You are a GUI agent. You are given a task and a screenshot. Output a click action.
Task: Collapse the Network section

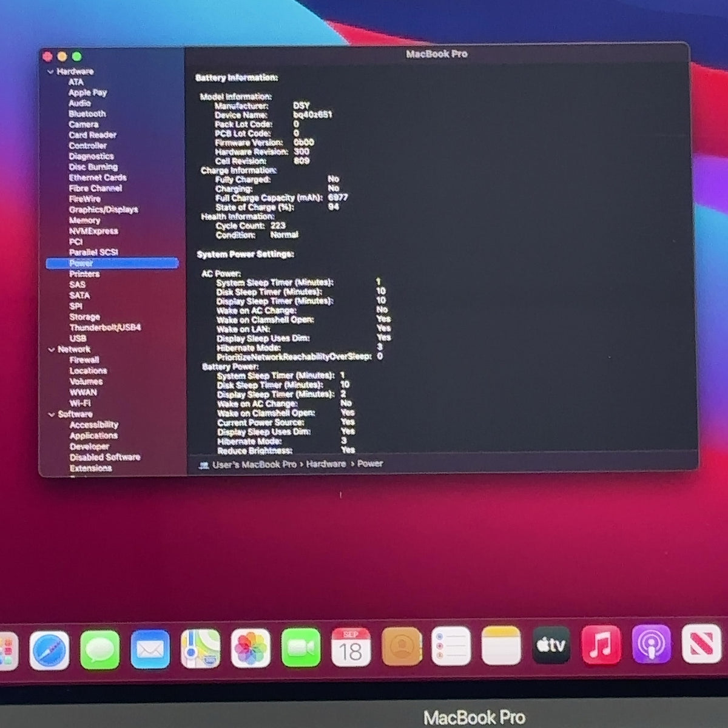52,349
